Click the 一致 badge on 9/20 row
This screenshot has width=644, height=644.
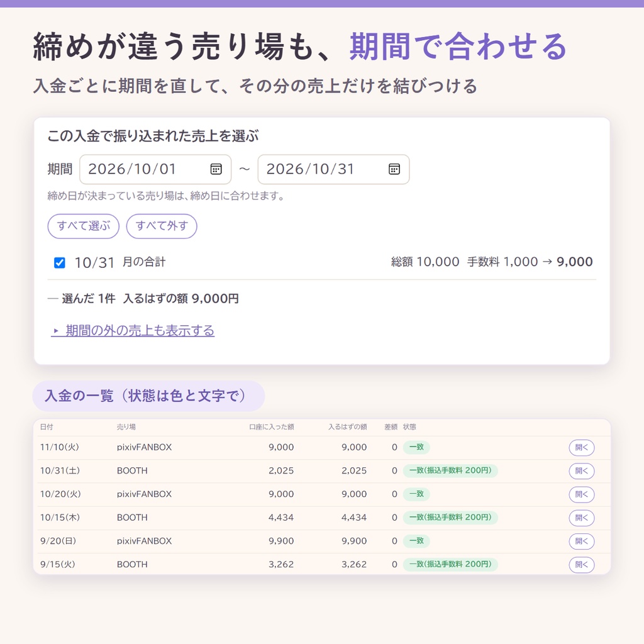click(x=416, y=541)
